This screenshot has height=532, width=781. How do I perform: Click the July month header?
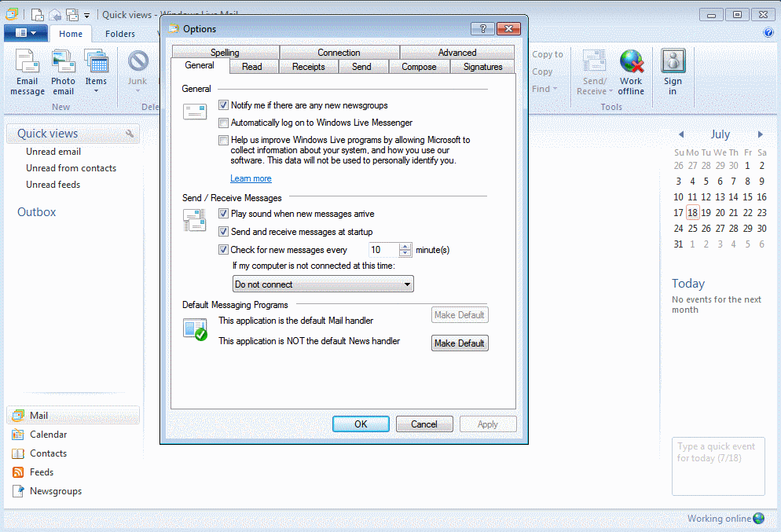click(720, 134)
